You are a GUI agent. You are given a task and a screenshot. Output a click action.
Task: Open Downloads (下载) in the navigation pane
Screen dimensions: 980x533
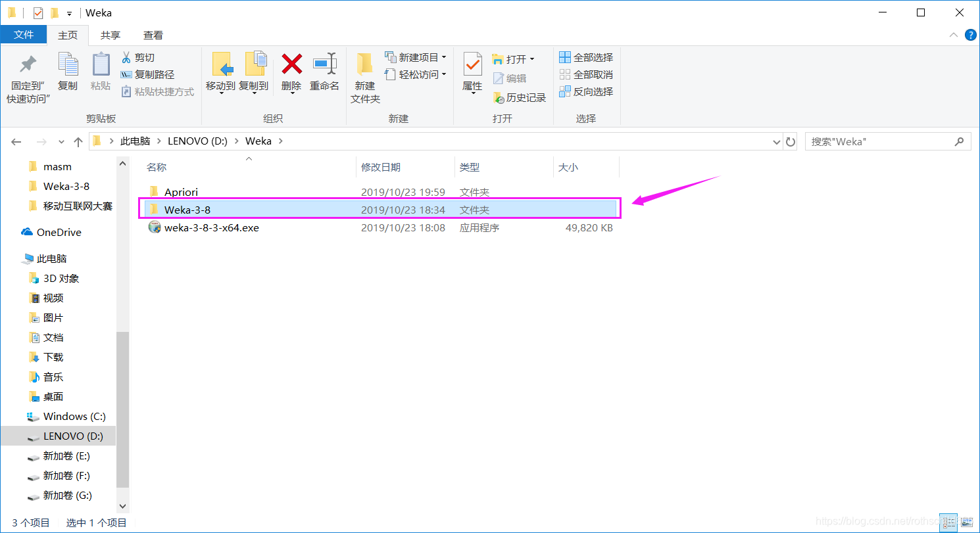(53, 358)
